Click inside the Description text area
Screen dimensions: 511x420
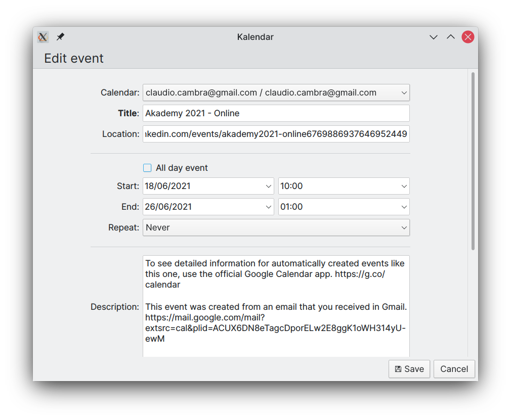(276, 306)
